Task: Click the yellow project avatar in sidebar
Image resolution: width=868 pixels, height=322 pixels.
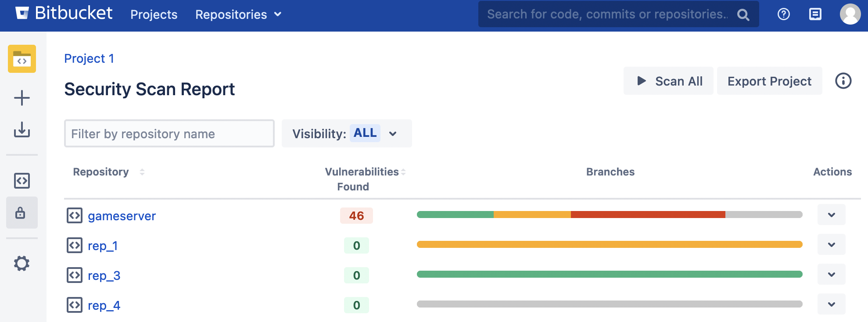Action: [22, 59]
